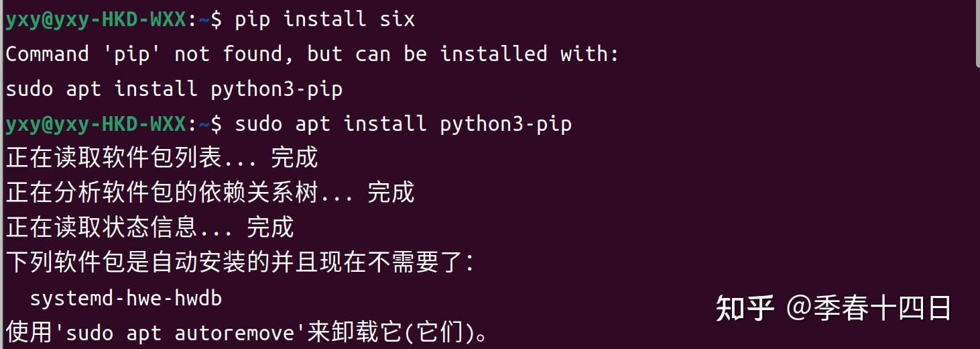Click '完成' after the state information line
This screenshot has width=980, height=349.
(270, 228)
